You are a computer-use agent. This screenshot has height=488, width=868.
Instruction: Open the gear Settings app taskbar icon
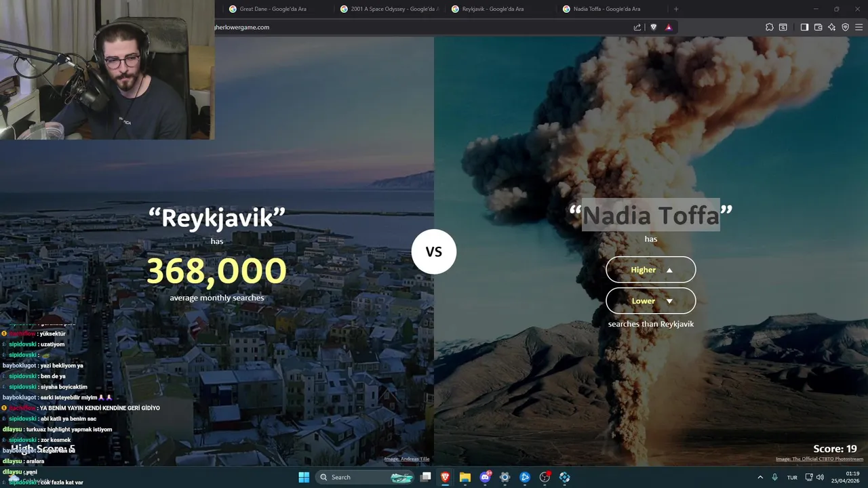coord(505,477)
